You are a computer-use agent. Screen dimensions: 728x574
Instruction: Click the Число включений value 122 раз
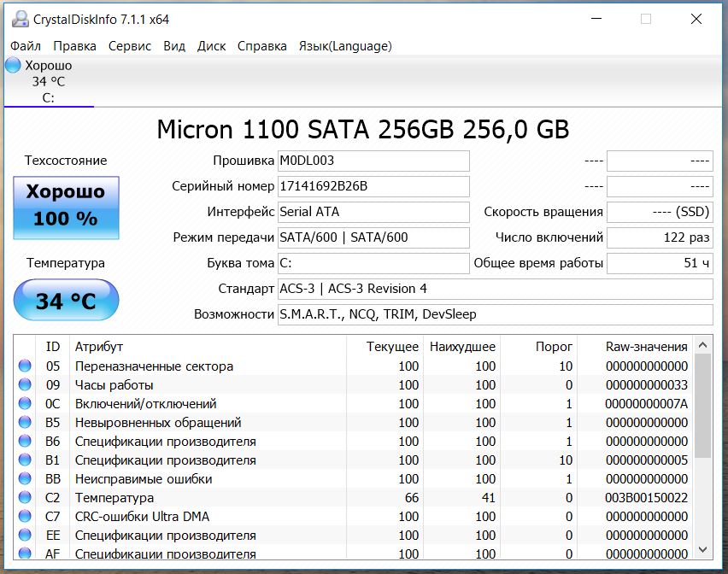[660, 237]
